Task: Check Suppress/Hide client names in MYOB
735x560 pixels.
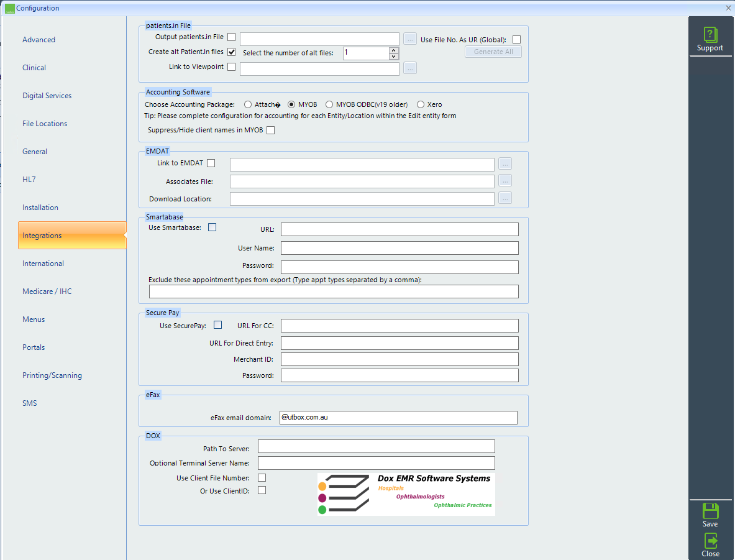Action: [x=270, y=130]
